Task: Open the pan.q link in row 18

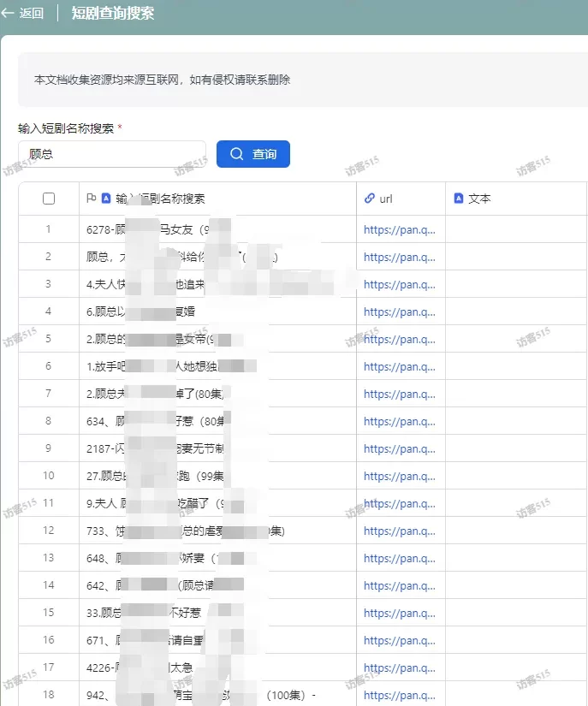Action: pyautogui.click(x=400, y=695)
